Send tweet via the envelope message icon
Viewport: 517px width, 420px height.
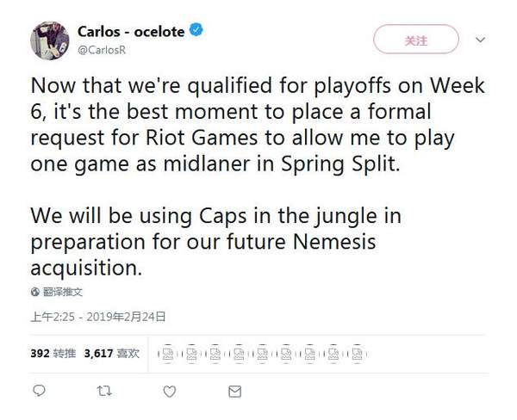pos(234,391)
